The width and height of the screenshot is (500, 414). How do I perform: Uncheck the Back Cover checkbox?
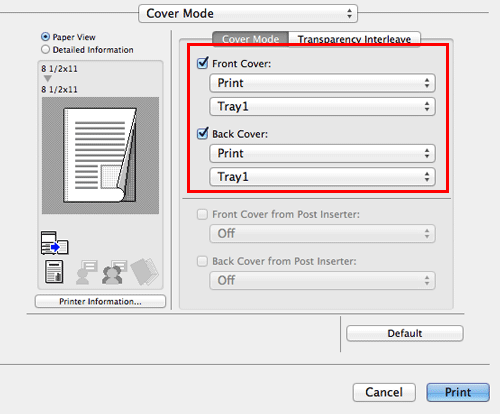(203, 133)
